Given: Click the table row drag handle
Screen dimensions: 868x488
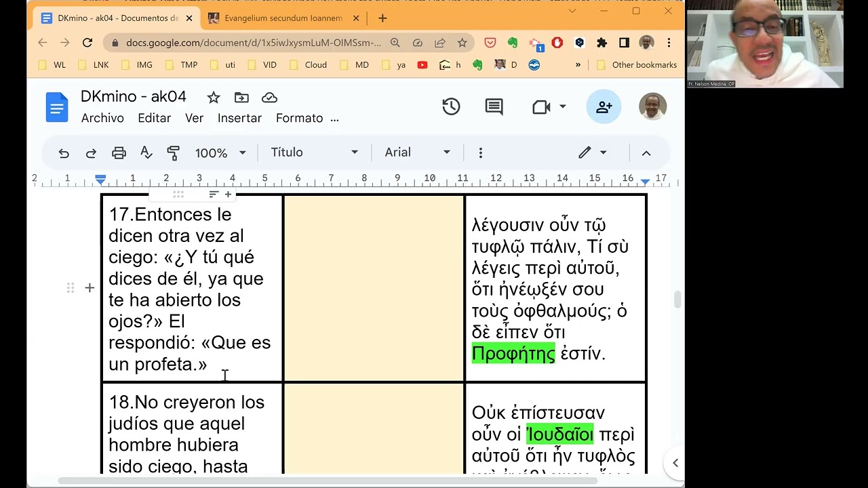Looking at the screenshot, I should (x=70, y=288).
